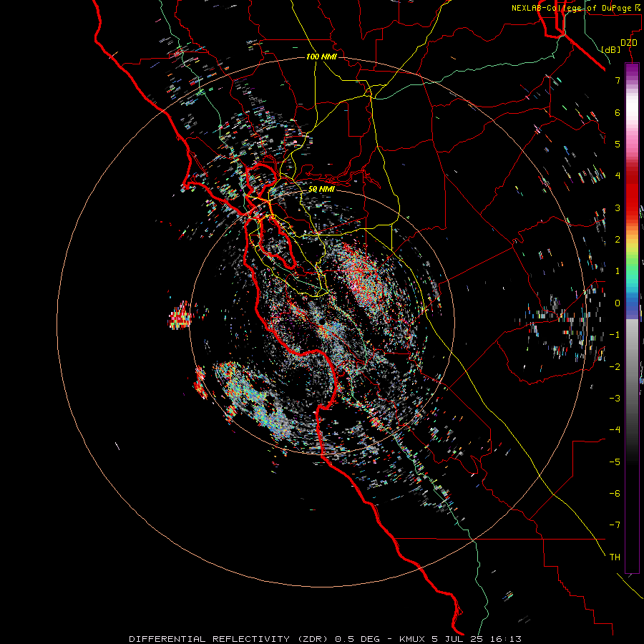This screenshot has width=644, height=644.
Task: Click the 50 NMI range ring label
Action: [321, 190]
